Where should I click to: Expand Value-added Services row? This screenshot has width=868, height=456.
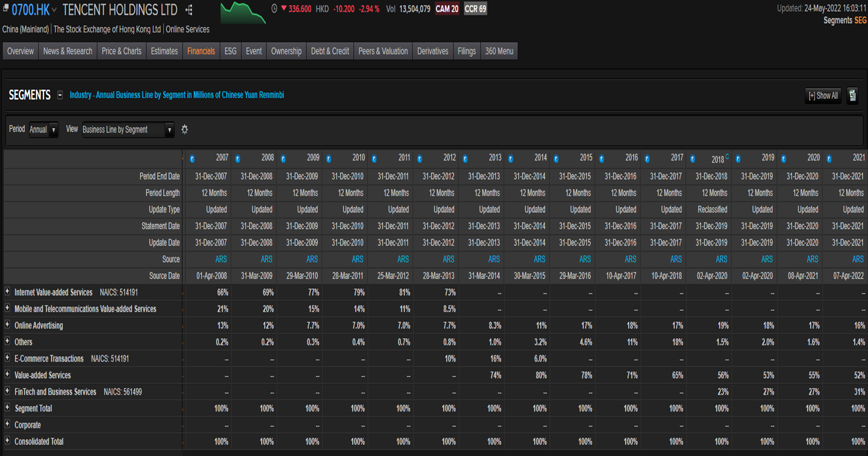point(7,374)
